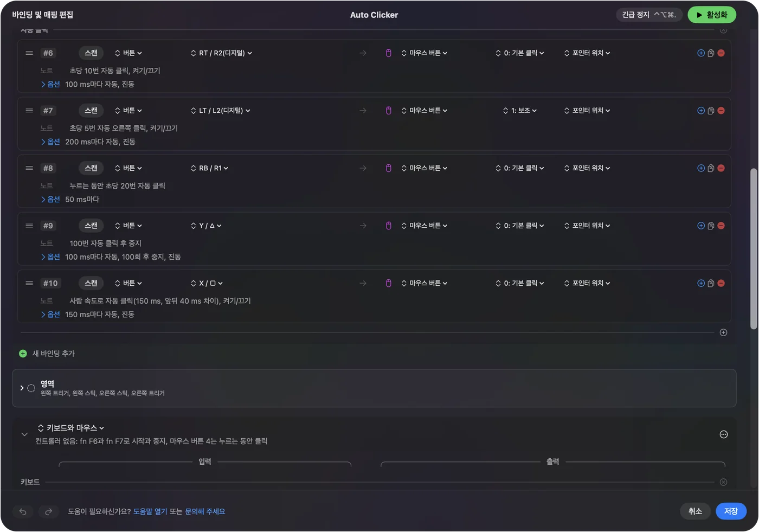Viewport: 759px width, 532px height.
Task: Click the plus circle below binding #10
Action: click(723, 332)
